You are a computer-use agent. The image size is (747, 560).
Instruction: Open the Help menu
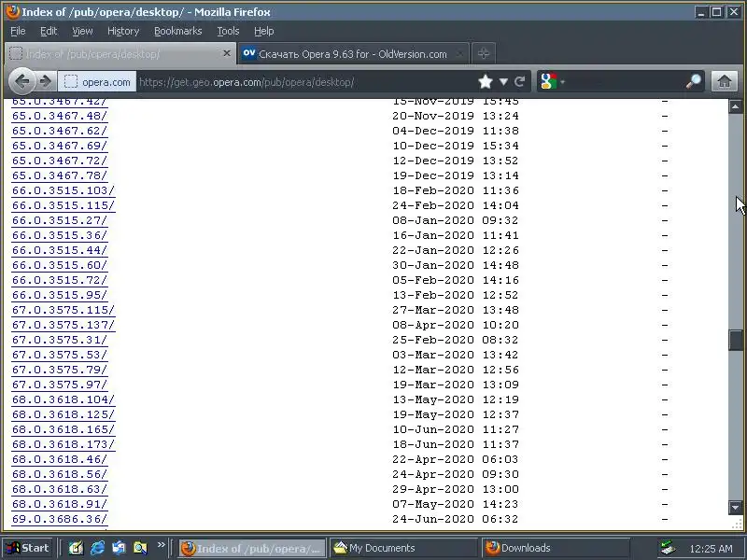(264, 31)
